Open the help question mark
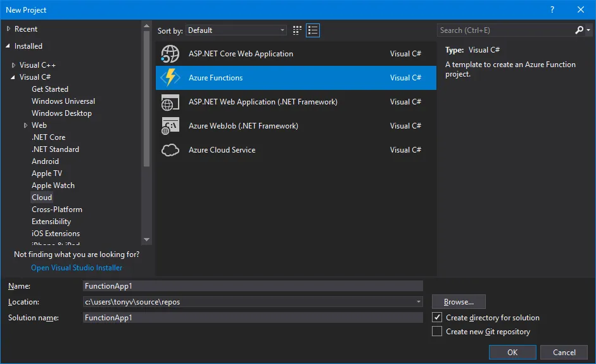The image size is (596, 364). pos(552,10)
